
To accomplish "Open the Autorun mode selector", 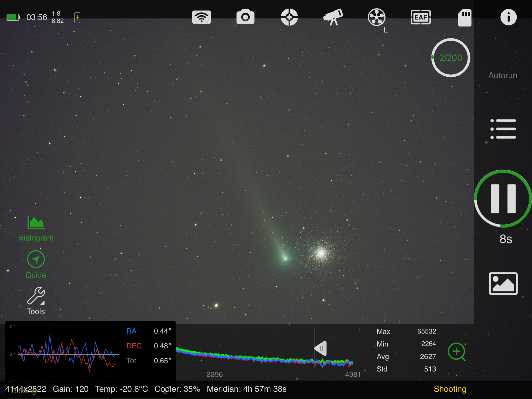I will pos(503,75).
